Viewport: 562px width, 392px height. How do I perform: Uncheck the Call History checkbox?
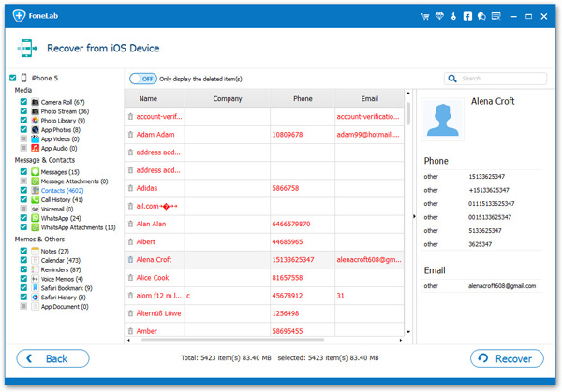[23, 199]
